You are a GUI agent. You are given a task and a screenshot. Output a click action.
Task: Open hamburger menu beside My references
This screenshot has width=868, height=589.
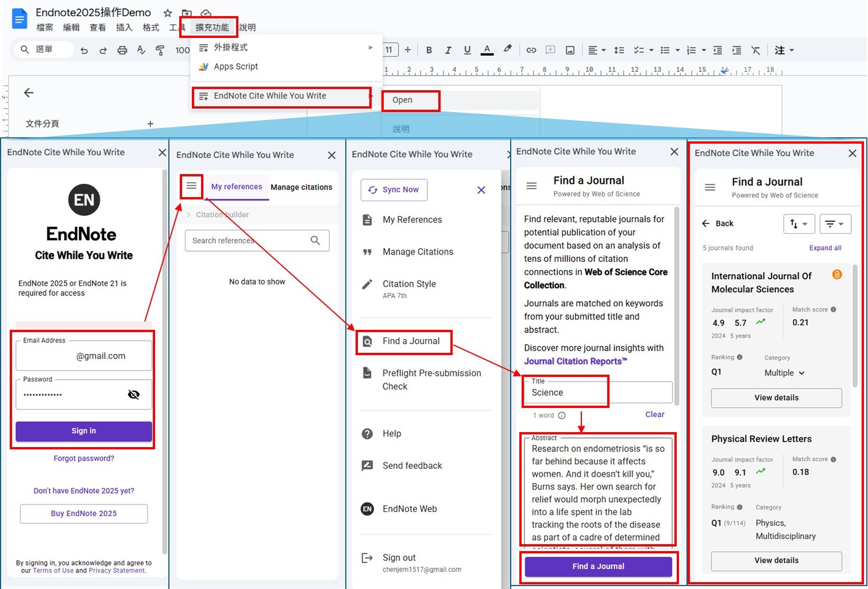(x=191, y=186)
